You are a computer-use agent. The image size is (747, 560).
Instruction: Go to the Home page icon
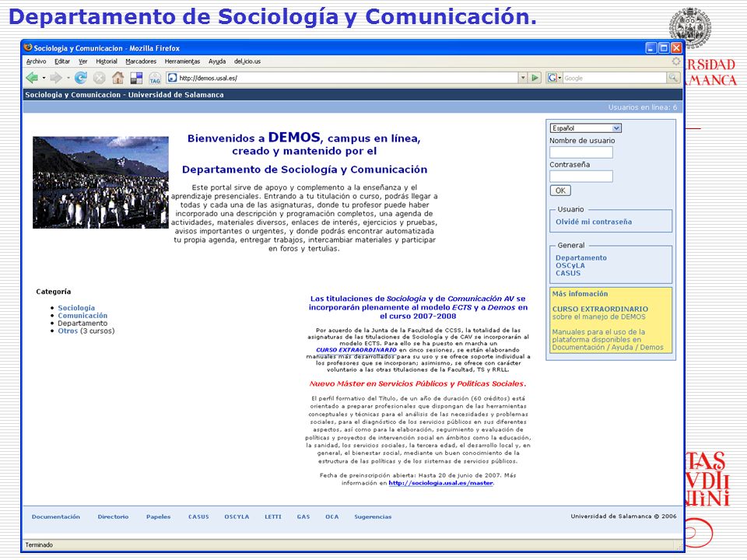(117, 78)
